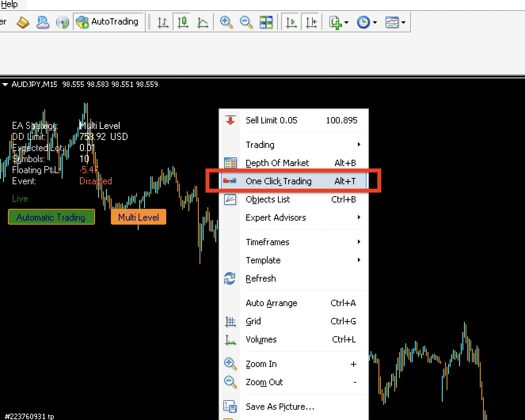The width and height of the screenshot is (525, 420).
Task: Toggle Grid in the context menu
Action: point(253,321)
